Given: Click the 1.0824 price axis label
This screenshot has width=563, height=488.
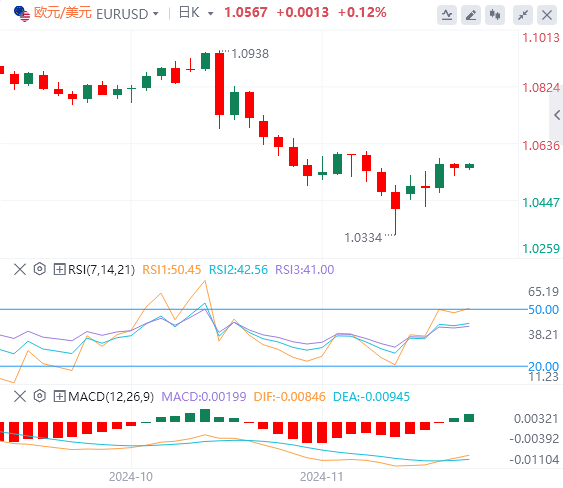Looking at the screenshot, I should (x=541, y=88).
